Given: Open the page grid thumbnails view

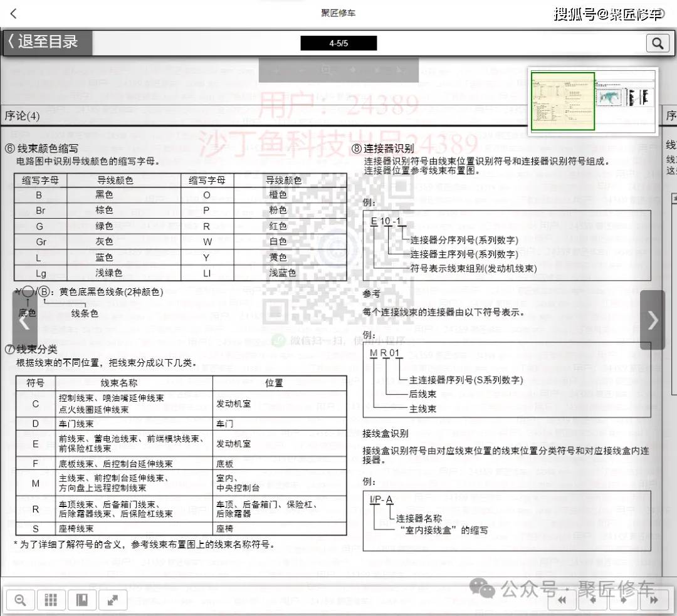Looking at the screenshot, I should click(x=51, y=600).
